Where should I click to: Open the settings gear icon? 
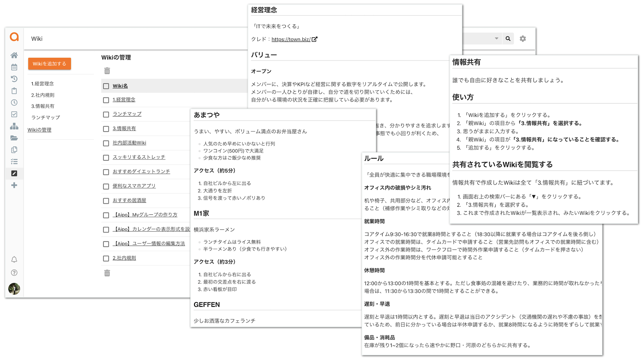tap(523, 39)
